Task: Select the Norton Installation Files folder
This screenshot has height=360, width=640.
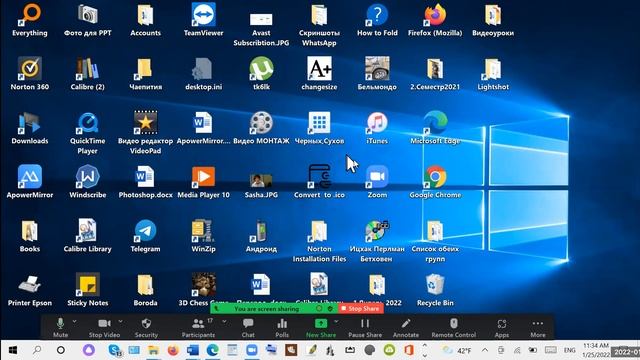Action: [x=319, y=230]
